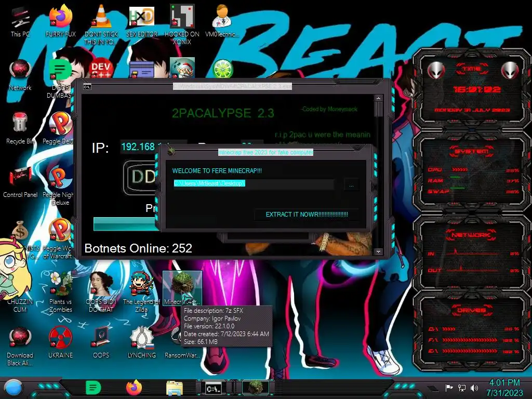Screen dimensions: 532x399
Task: Click the taskbar clock showing 4:01 PM
Action: [504, 388]
